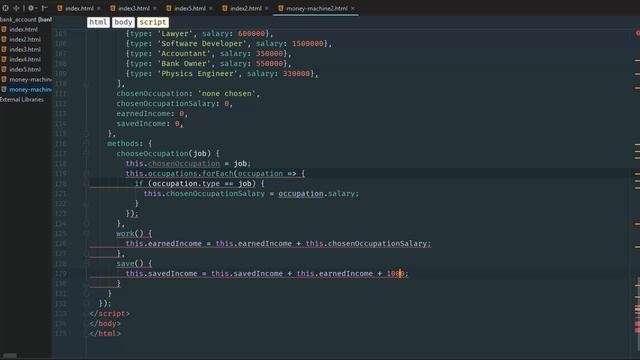Collapse all nodes in the project tree
The image size is (640, 360).
[x=16, y=8]
